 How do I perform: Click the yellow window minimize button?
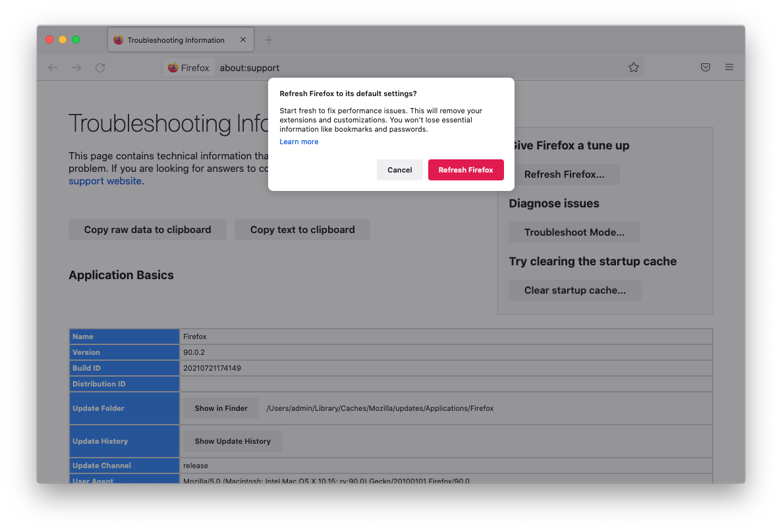click(x=63, y=40)
